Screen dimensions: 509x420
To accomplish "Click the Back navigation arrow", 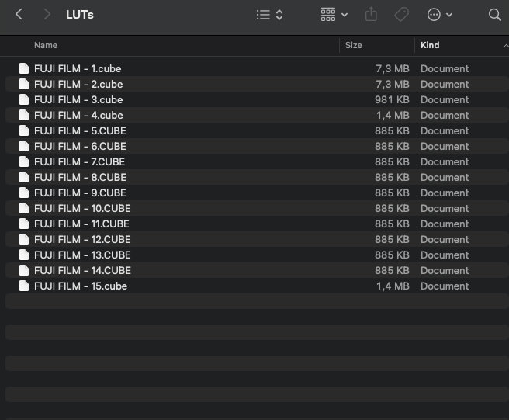I will (19, 15).
